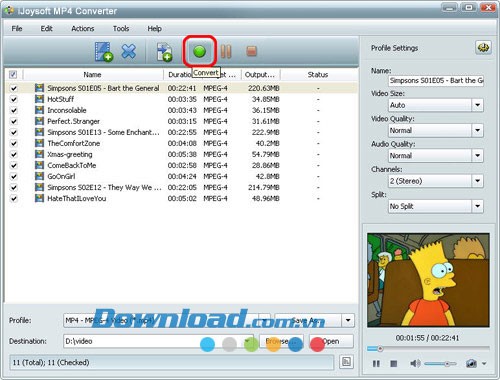Click the Add Profile toolbar icon
Image resolution: width=500 pixels, height=380 pixels.
point(164,52)
